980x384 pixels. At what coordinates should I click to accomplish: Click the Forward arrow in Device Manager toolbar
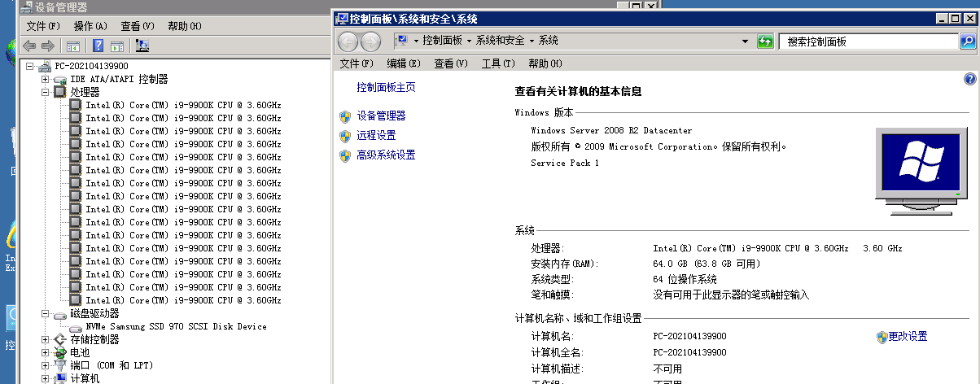point(48,46)
